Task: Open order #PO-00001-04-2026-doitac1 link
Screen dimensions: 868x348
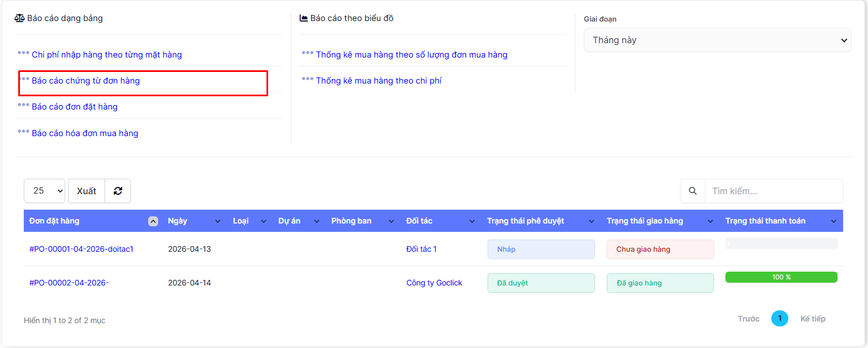Action: 81,249
